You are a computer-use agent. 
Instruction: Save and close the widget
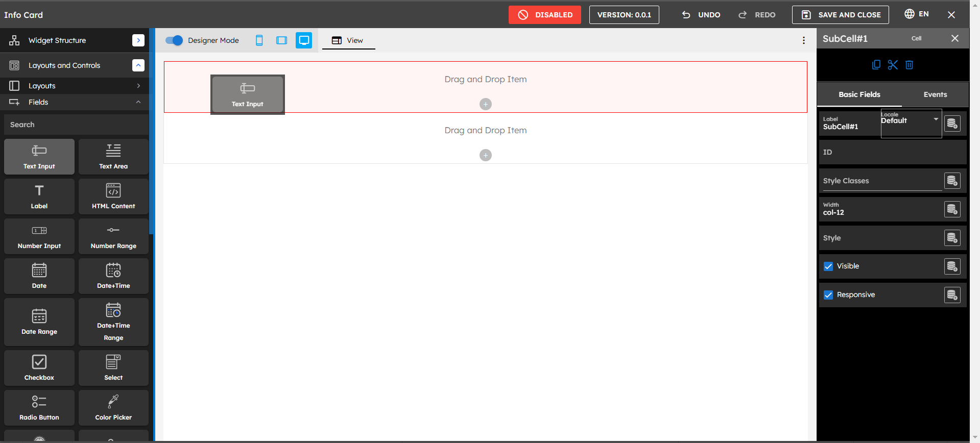(x=841, y=15)
